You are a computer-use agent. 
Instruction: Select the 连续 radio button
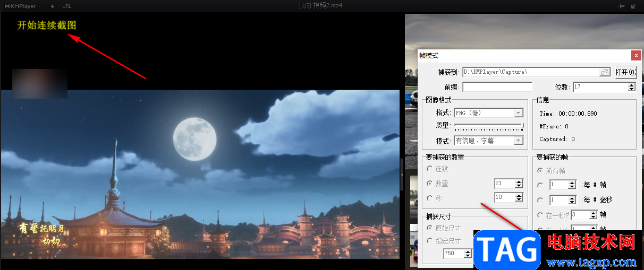(x=429, y=169)
